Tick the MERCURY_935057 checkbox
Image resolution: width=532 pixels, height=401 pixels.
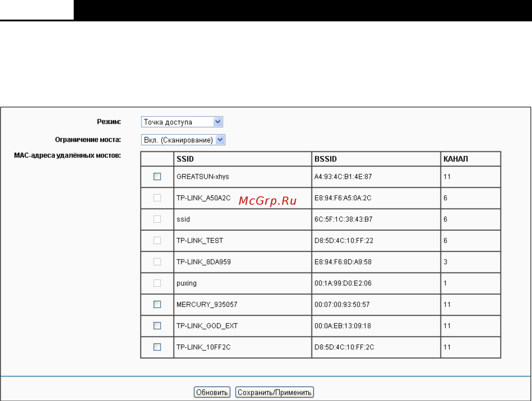click(x=157, y=304)
